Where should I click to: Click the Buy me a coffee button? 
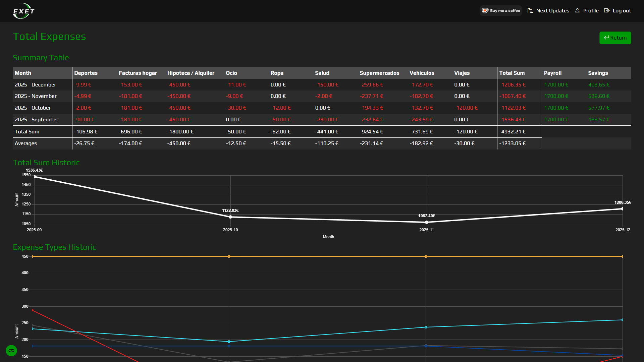coord(501,10)
